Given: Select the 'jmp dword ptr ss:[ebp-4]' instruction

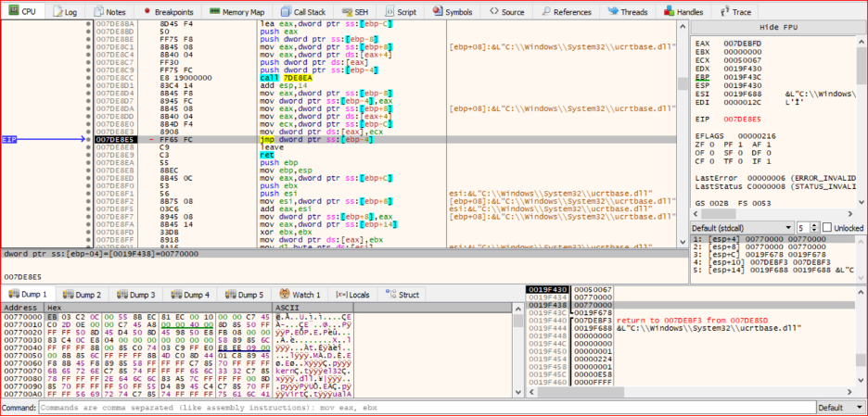Looking at the screenshot, I should click(x=316, y=140).
